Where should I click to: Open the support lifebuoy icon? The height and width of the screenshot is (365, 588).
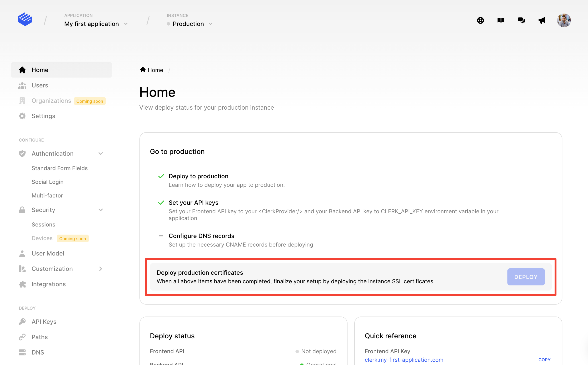pyautogui.click(x=480, y=20)
